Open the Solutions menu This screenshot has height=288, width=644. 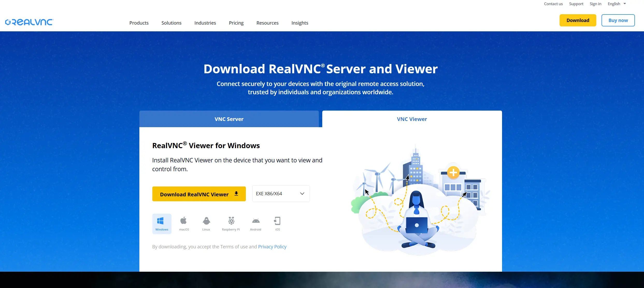click(x=171, y=23)
